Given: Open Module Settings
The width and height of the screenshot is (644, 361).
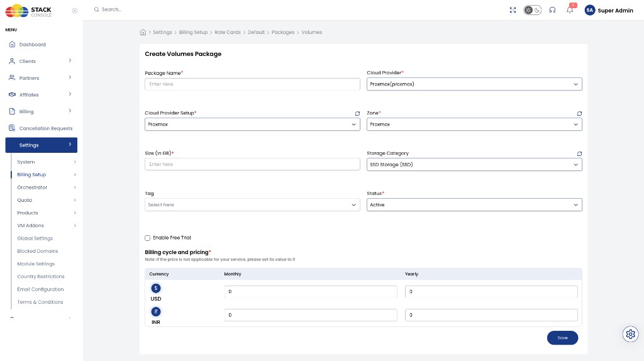Looking at the screenshot, I should coord(36,264).
